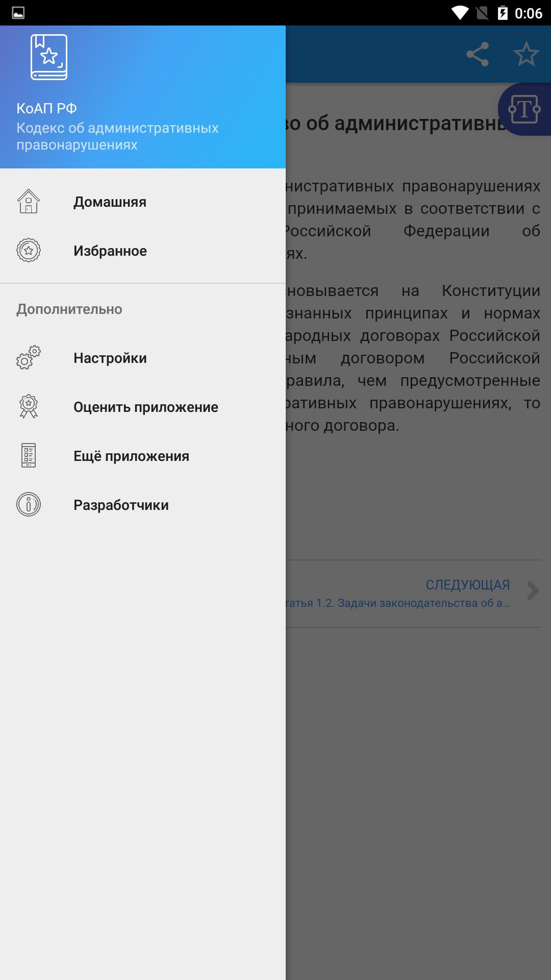The width and height of the screenshot is (551, 980).
Task: Tap the gears icon for Настройки
Action: pyautogui.click(x=29, y=357)
